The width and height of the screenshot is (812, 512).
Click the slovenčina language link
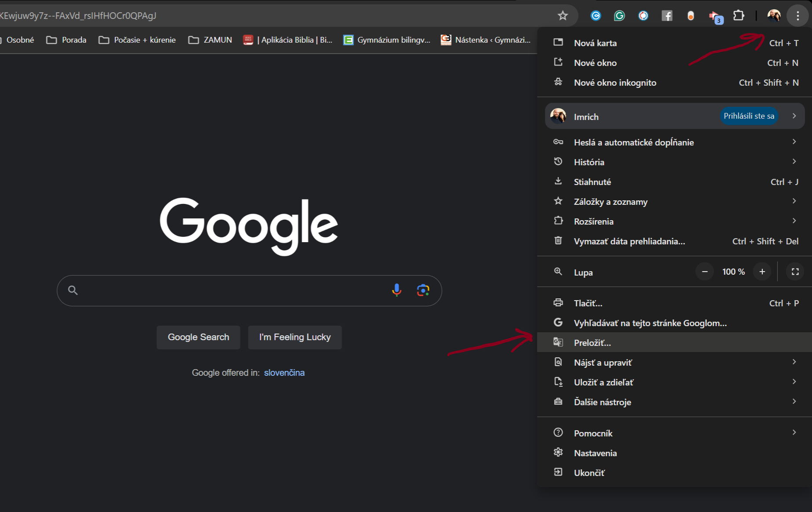click(x=284, y=373)
